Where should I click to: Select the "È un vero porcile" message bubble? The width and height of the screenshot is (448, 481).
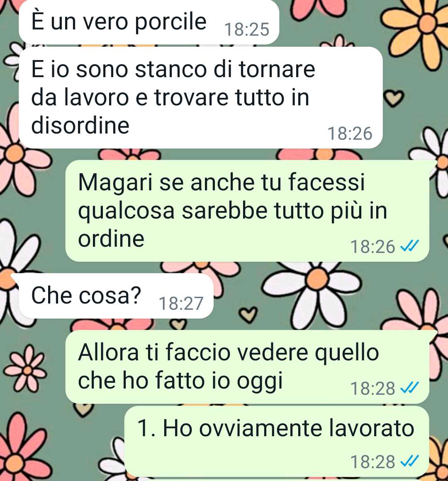pyautogui.click(x=149, y=22)
